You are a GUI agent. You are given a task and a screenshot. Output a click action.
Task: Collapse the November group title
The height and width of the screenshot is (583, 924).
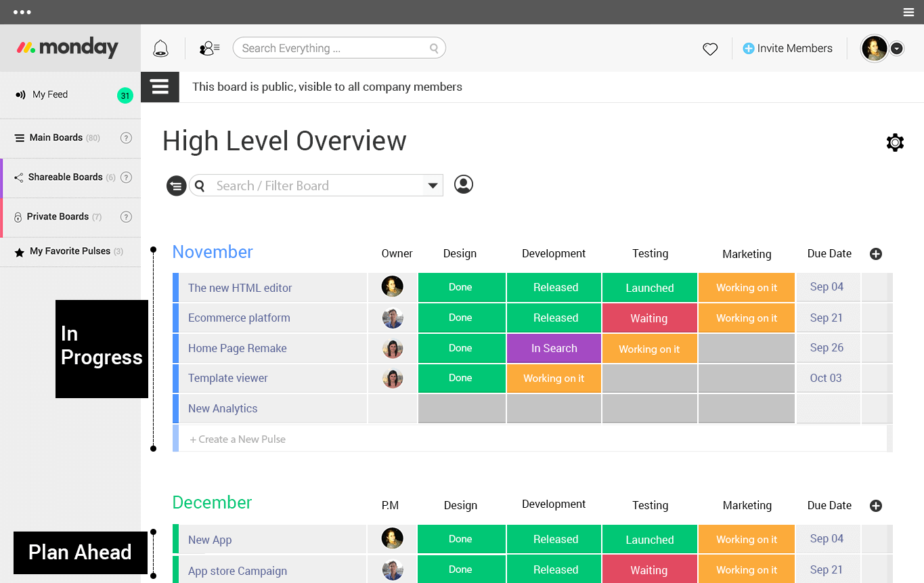point(213,252)
